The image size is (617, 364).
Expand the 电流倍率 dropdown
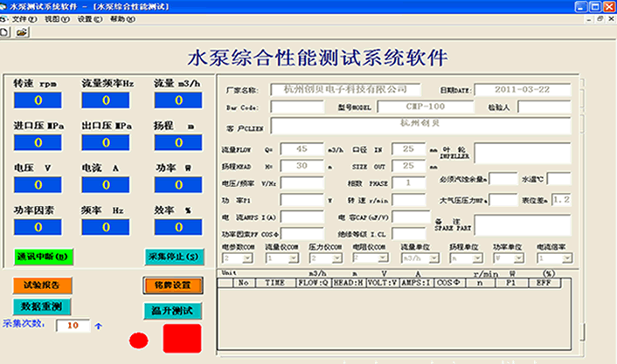(566, 258)
